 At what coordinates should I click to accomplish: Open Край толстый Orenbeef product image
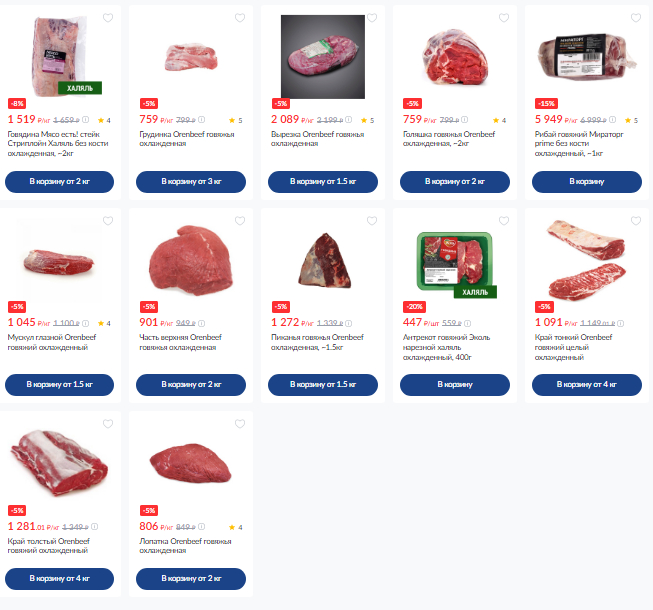(x=60, y=462)
